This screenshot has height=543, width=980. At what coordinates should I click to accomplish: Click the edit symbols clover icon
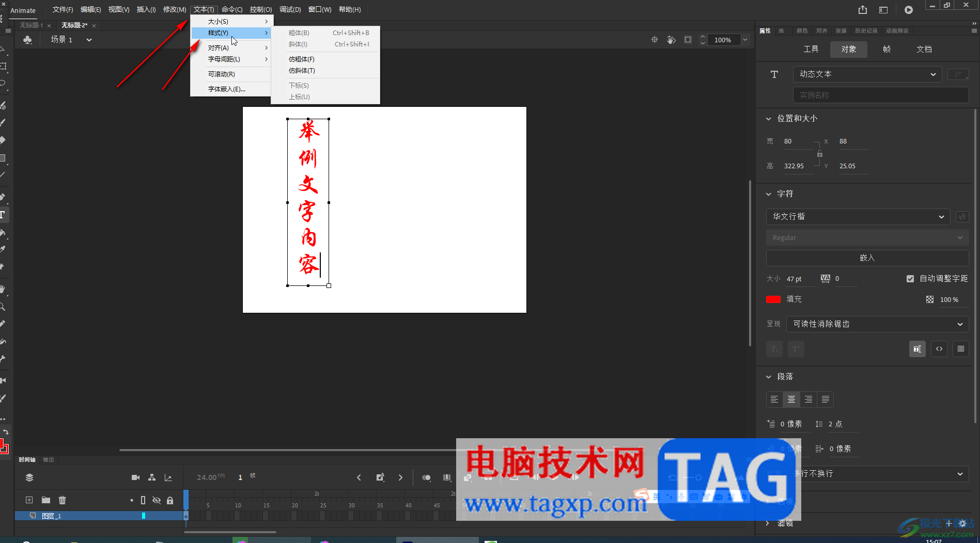[28, 40]
